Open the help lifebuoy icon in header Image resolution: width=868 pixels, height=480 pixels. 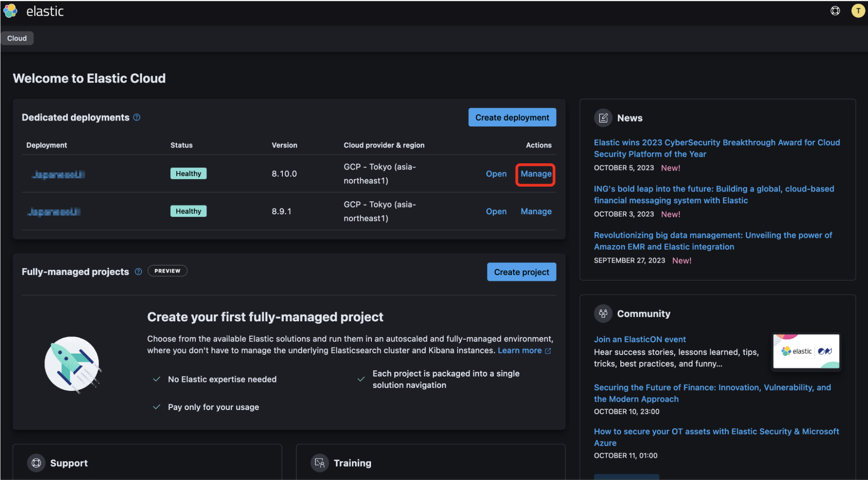pos(835,11)
